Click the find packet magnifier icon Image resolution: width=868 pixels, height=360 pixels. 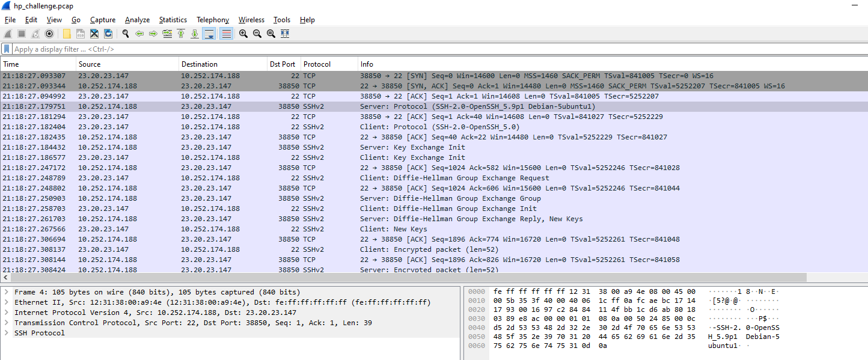126,34
